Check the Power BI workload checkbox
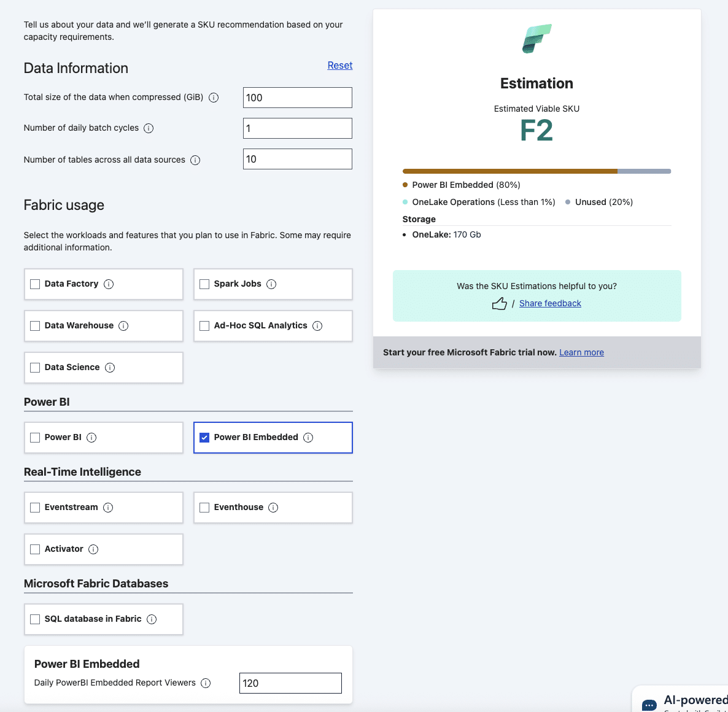This screenshot has width=728, height=712. [x=35, y=438]
